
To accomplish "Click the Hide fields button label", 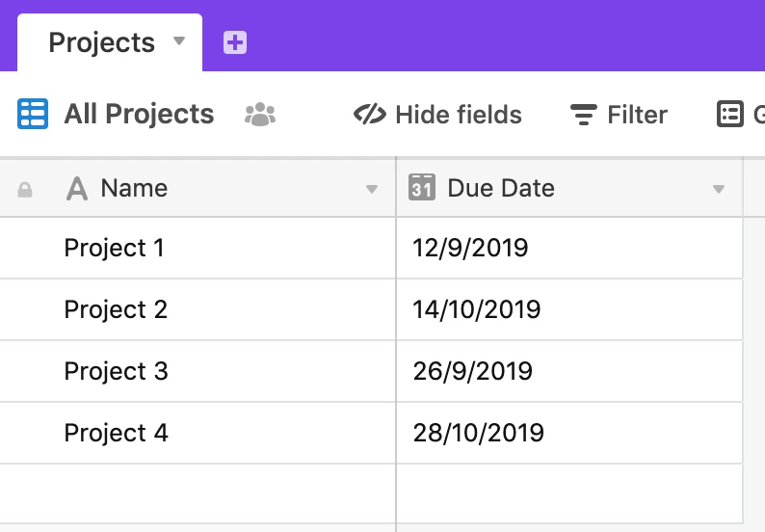I will [x=459, y=115].
